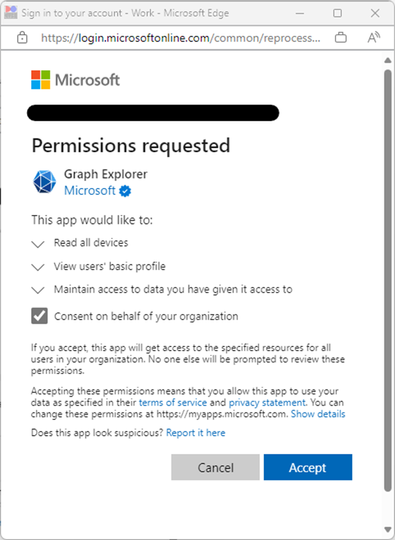
Task: Click the Graph Explorer app icon
Action: click(44, 181)
